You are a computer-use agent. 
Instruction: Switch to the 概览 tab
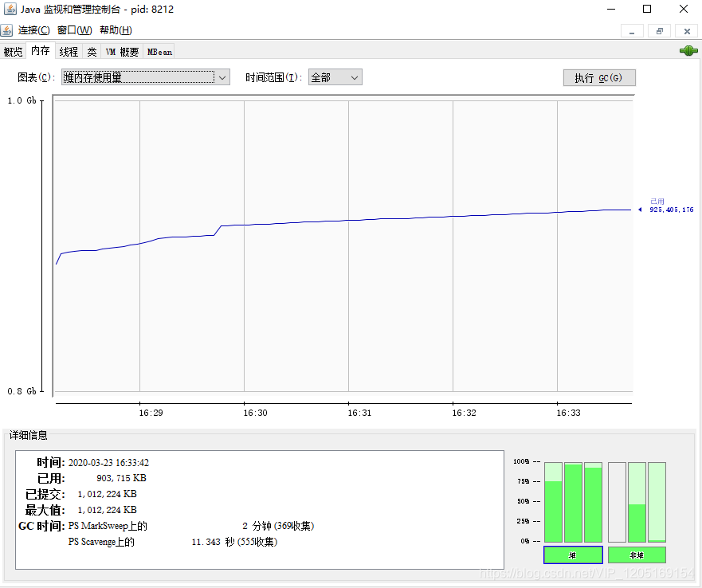(13, 52)
